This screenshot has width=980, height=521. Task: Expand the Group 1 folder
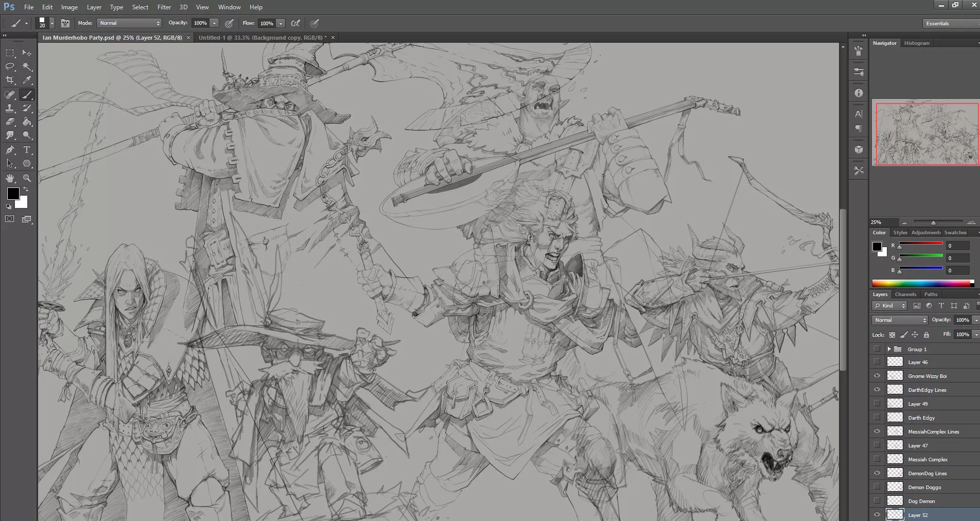[x=889, y=349]
